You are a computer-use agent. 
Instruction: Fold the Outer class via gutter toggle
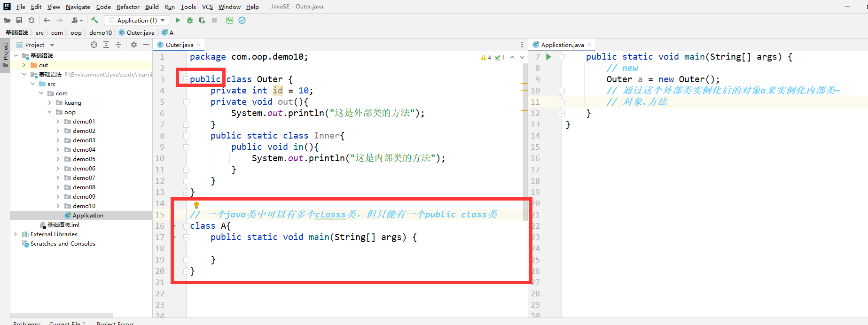point(186,79)
